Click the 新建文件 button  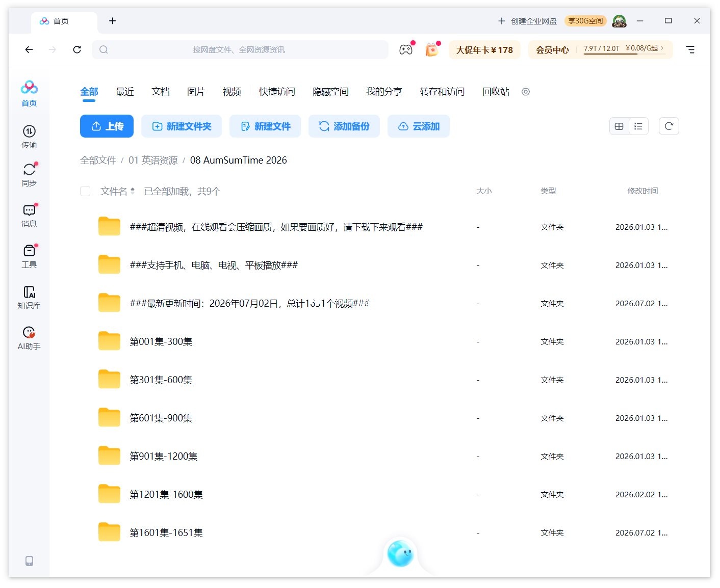click(x=265, y=126)
